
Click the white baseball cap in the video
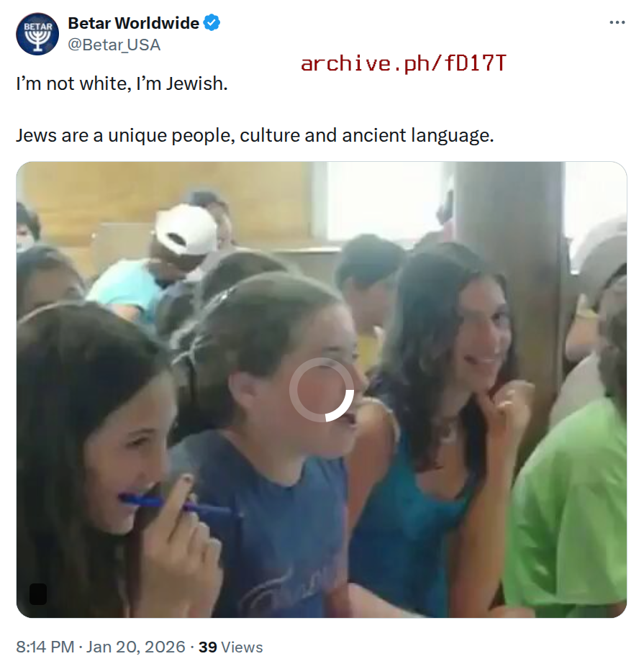point(186,230)
